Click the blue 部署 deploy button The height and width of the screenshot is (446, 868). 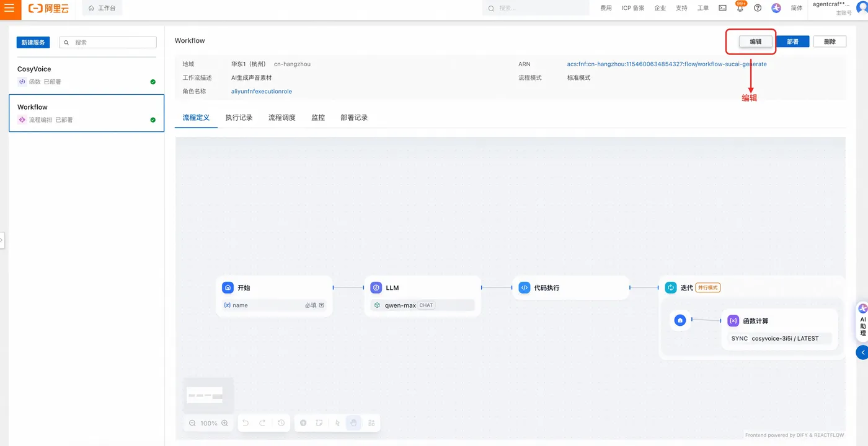(x=792, y=42)
